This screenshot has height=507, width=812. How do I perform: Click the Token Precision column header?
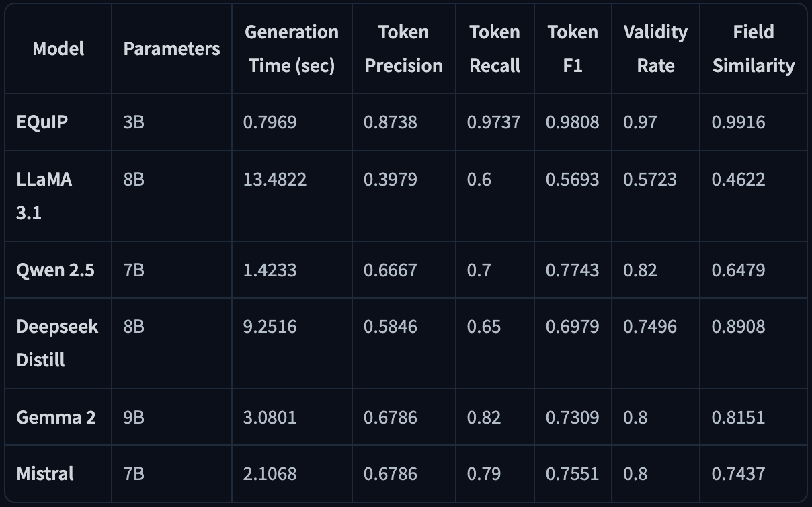(403, 48)
